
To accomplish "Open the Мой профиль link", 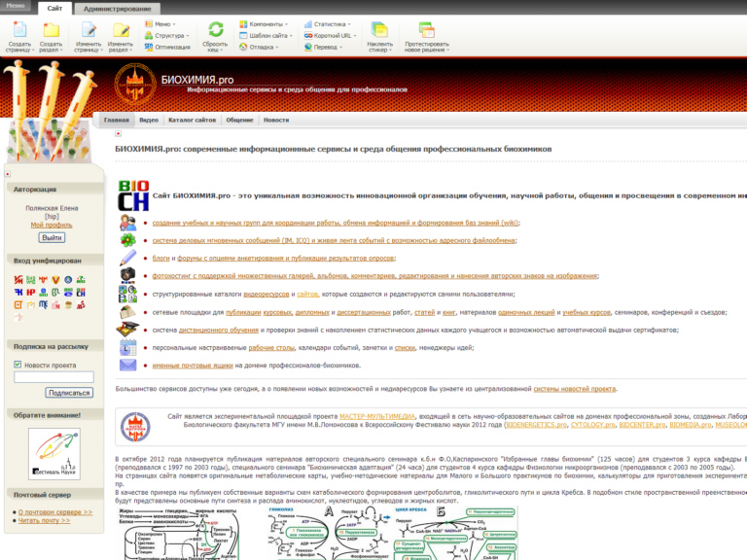I will [x=52, y=225].
